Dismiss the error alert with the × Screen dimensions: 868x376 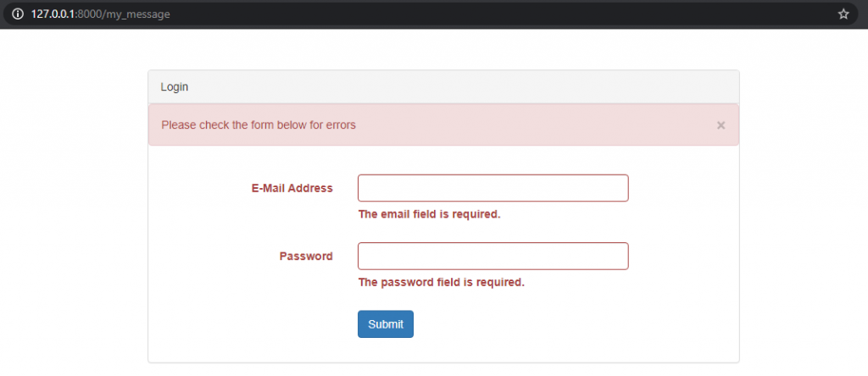721,125
